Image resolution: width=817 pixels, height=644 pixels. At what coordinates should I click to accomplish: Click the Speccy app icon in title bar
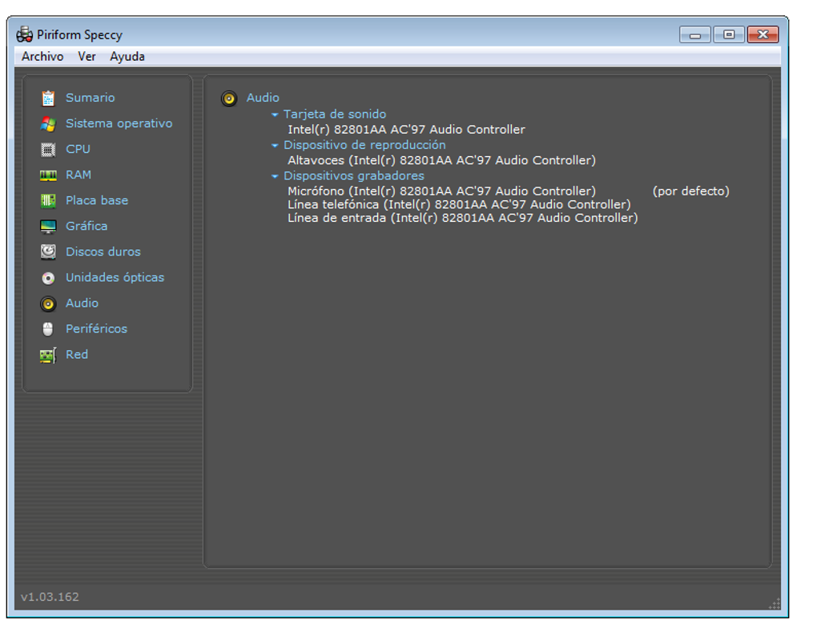[24, 35]
